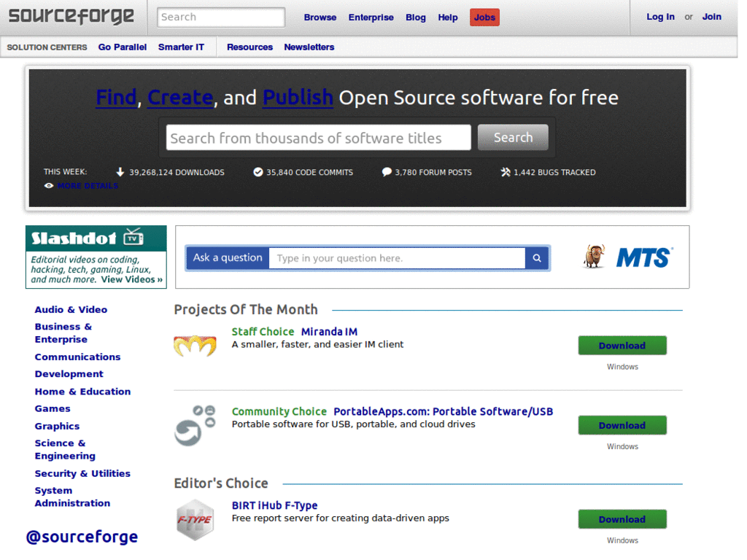
Task: Open the MORE DETAILS link
Action: point(88,187)
